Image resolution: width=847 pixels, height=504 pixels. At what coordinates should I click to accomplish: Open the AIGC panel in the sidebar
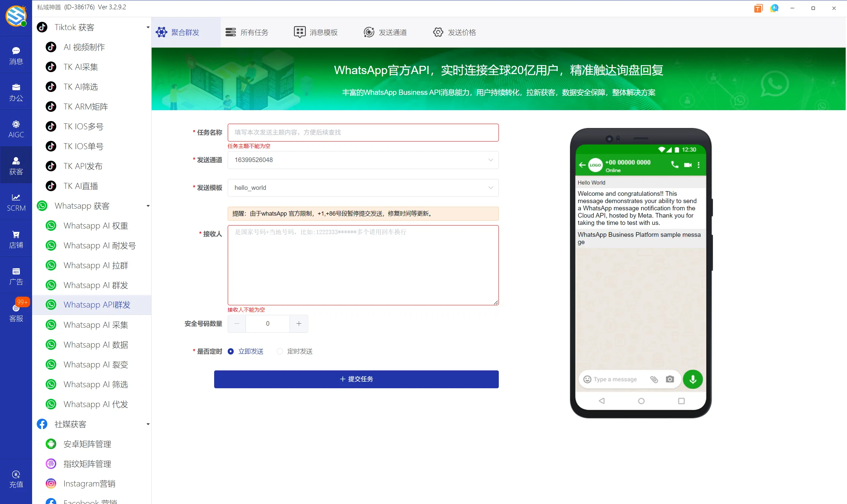16,128
